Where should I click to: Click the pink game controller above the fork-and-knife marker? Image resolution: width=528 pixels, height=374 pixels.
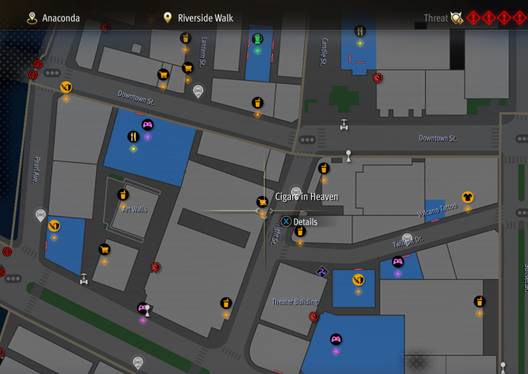pos(147,125)
